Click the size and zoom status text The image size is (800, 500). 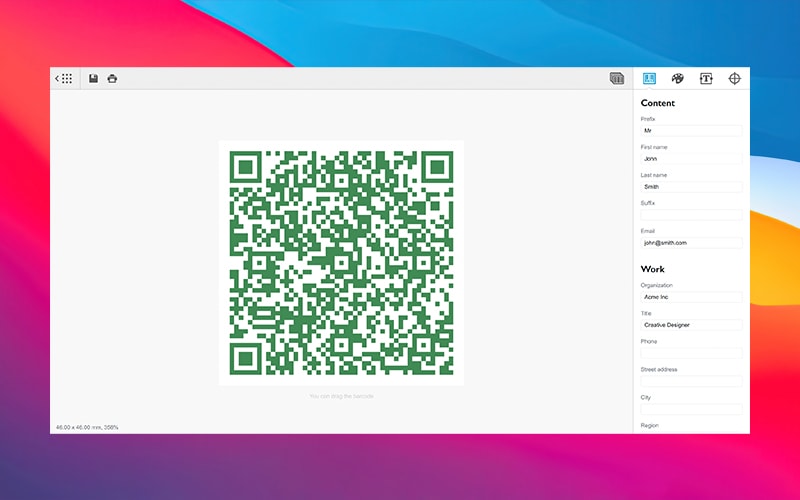tap(87, 427)
